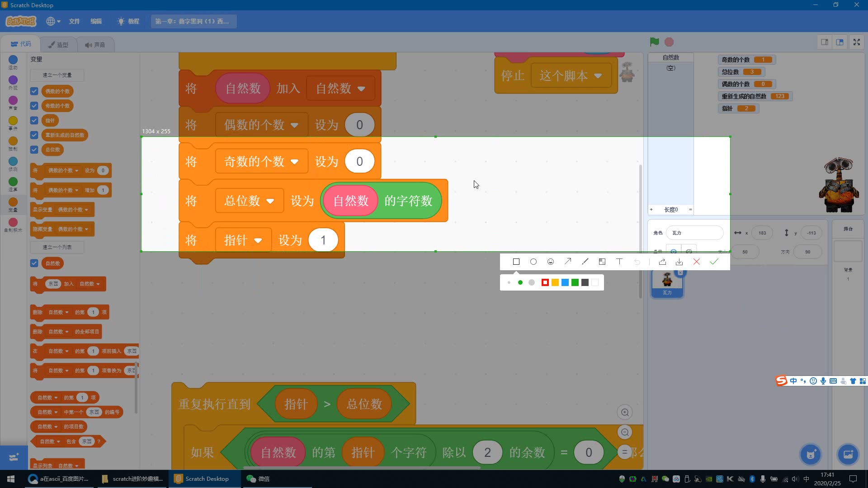
Task: Click the green flag to run
Action: (654, 42)
